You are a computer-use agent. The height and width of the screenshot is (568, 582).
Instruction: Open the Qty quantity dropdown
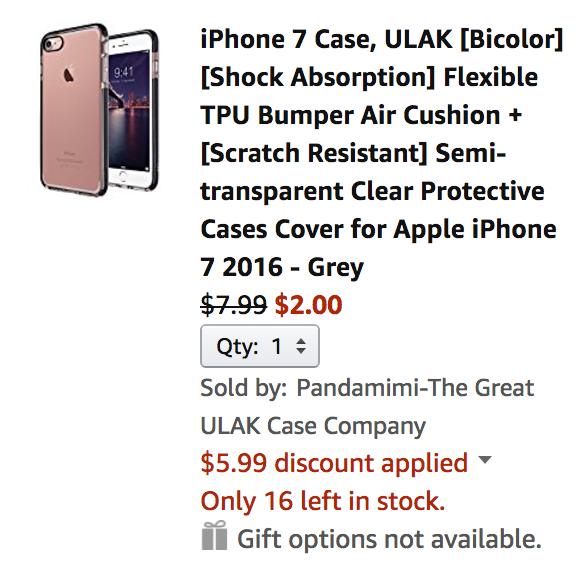pos(260,346)
